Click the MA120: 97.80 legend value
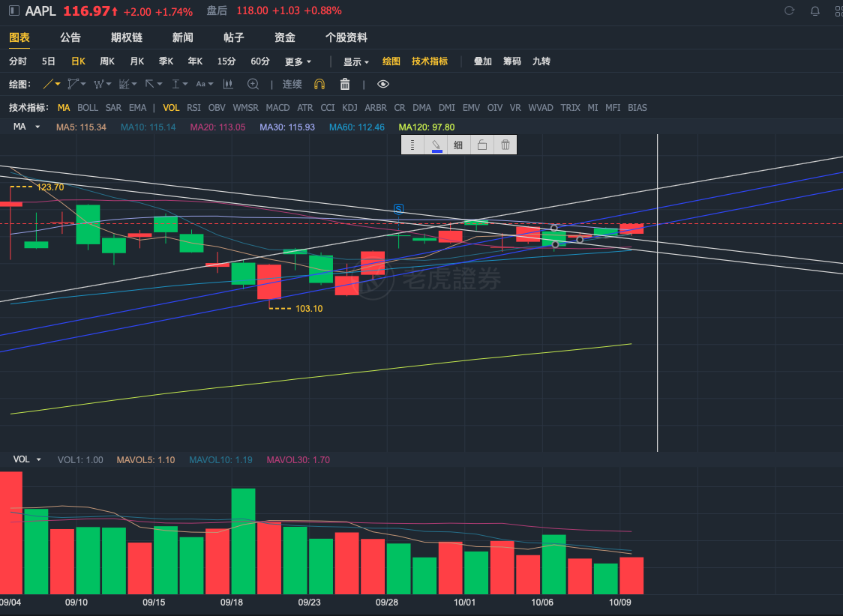Screen dimensions: 843x616 tap(426, 127)
